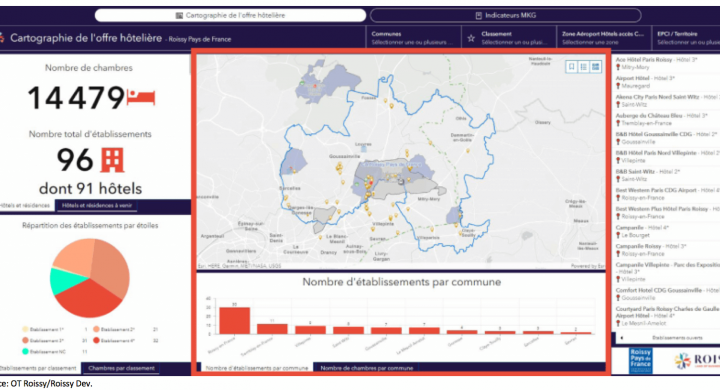Expand the Classement filter dropdown

(509, 38)
